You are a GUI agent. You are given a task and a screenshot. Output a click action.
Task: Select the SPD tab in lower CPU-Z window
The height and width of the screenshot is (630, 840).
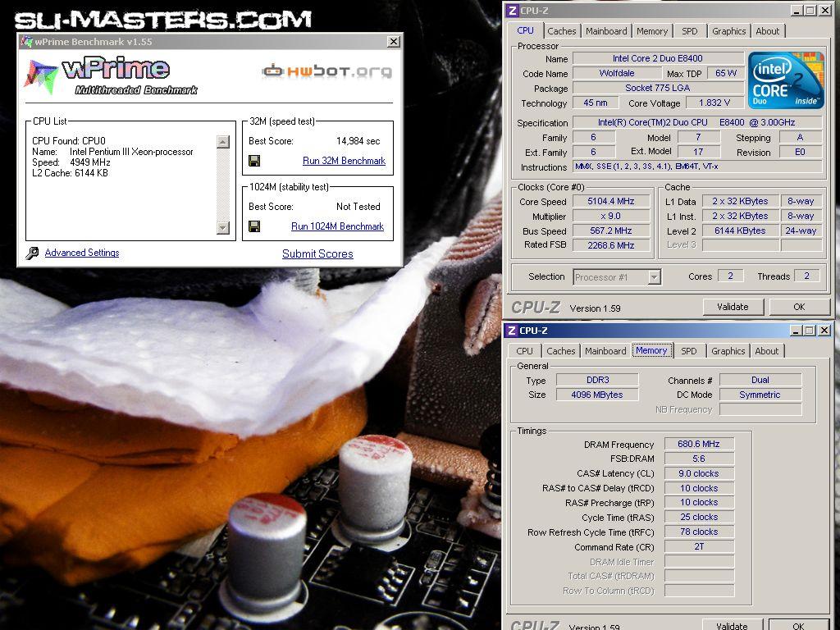pyautogui.click(x=689, y=351)
